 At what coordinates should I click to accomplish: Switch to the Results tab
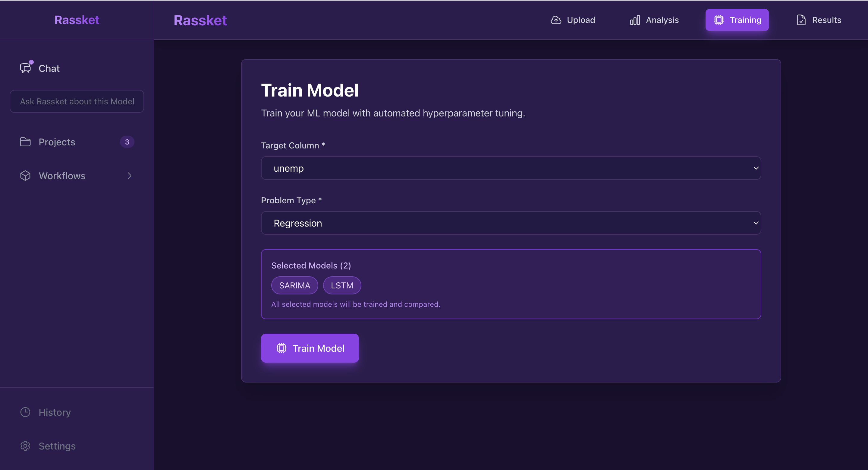[x=819, y=20]
